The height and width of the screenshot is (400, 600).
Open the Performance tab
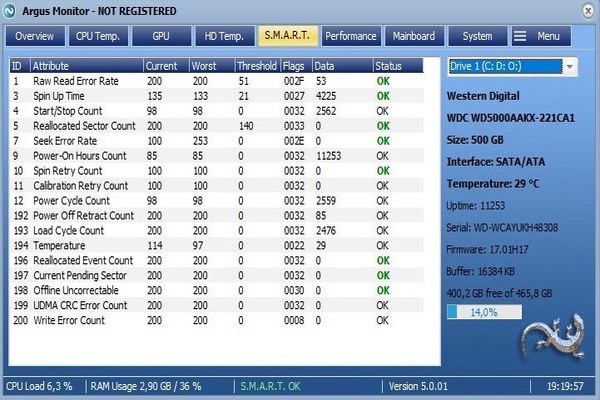[x=351, y=36]
